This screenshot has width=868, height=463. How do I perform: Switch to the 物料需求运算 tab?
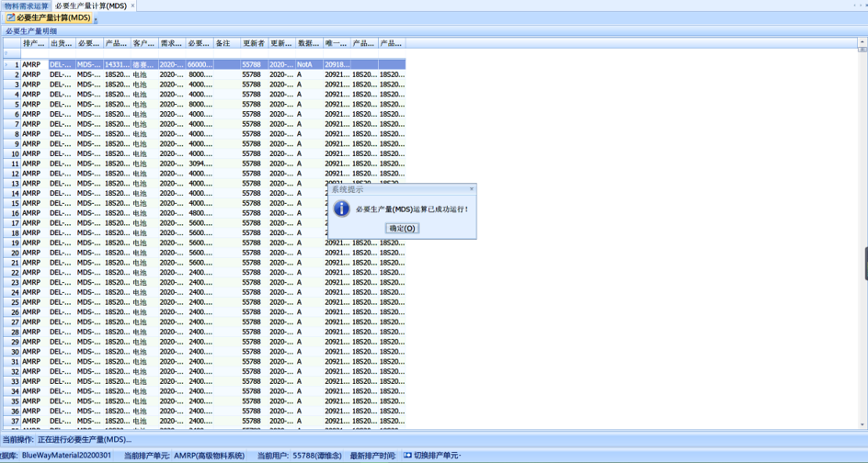point(26,6)
